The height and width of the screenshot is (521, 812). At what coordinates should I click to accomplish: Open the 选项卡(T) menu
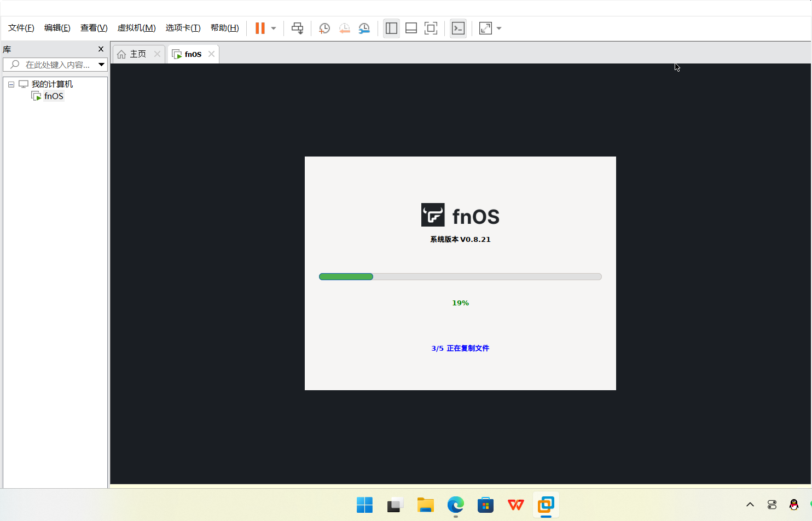183,28
